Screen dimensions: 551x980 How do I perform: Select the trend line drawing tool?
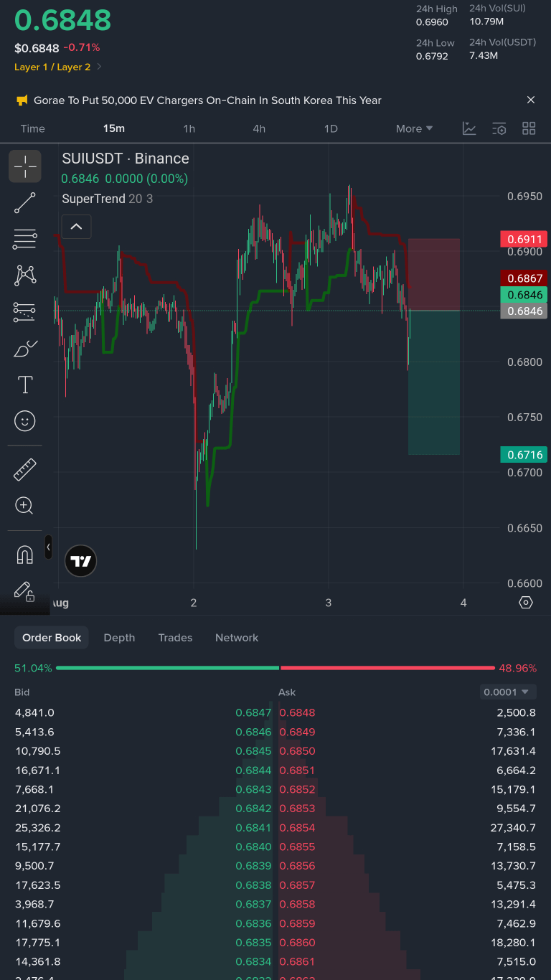pos(25,203)
